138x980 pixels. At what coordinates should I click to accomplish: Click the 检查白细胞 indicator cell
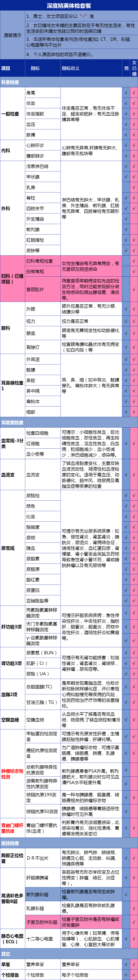point(43,433)
